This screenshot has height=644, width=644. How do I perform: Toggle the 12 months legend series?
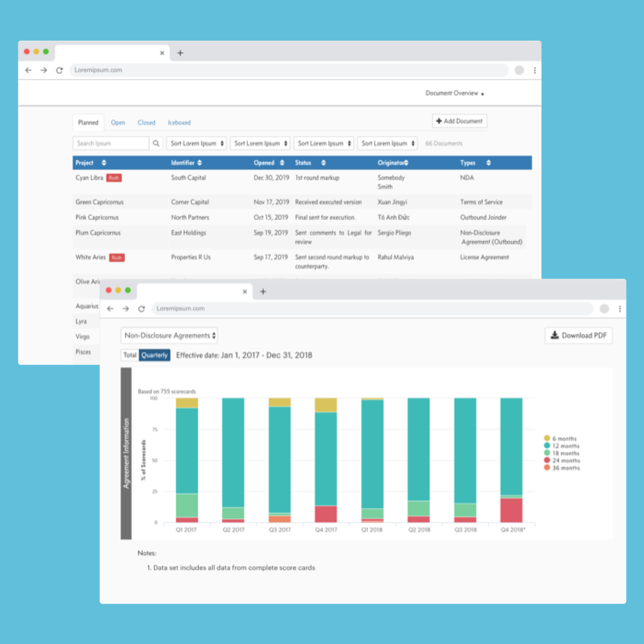pyautogui.click(x=562, y=446)
